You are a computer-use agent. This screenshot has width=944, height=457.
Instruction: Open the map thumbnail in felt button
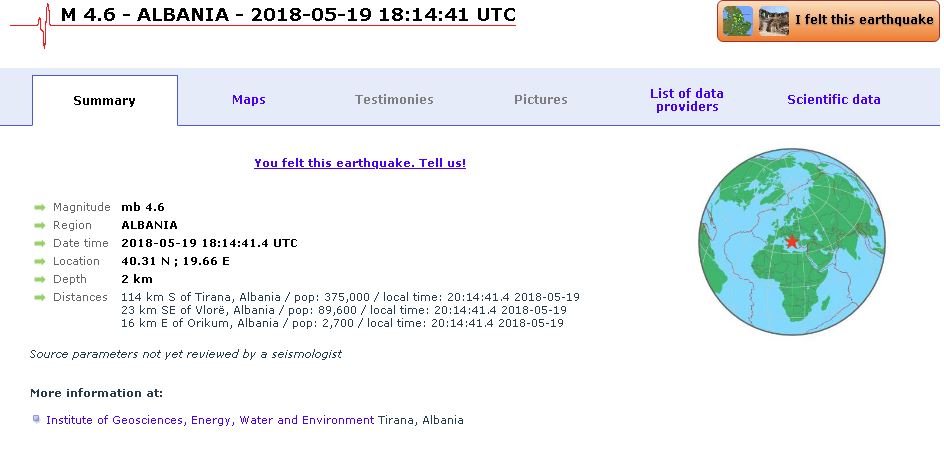tap(738, 20)
